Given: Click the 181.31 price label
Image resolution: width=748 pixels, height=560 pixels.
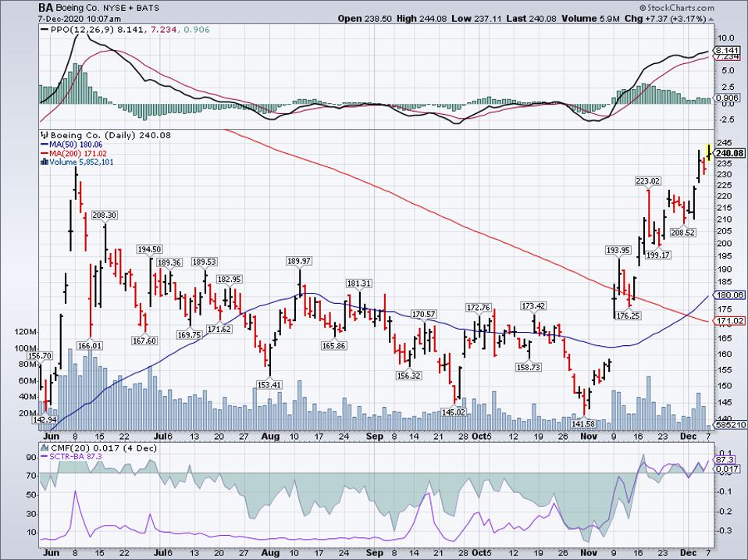Looking at the screenshot, I should 358,284.
